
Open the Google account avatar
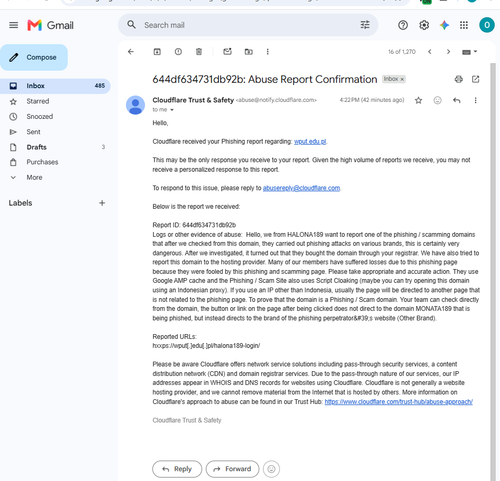click(487, 25)
